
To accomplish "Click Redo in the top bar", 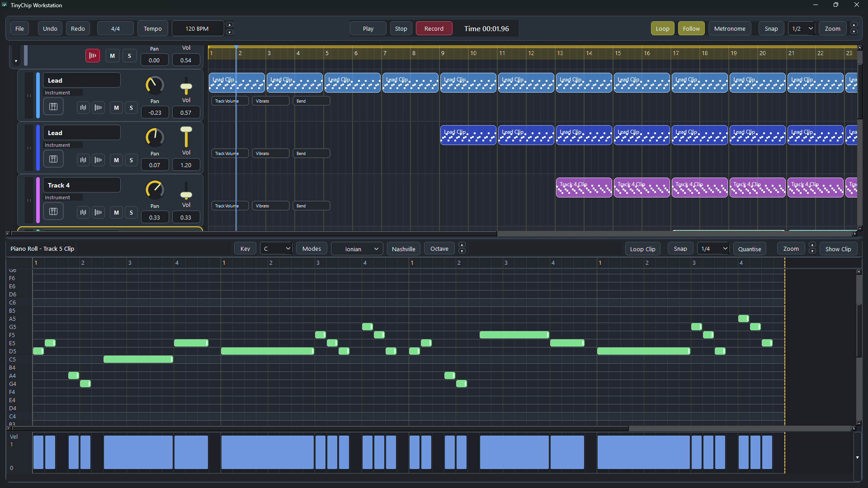I will (78, 28).
